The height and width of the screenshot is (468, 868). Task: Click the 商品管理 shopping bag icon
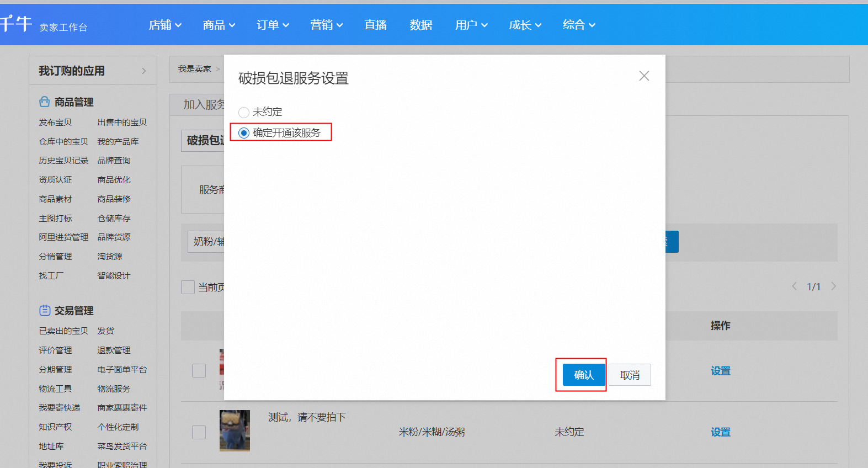point(45,102)
